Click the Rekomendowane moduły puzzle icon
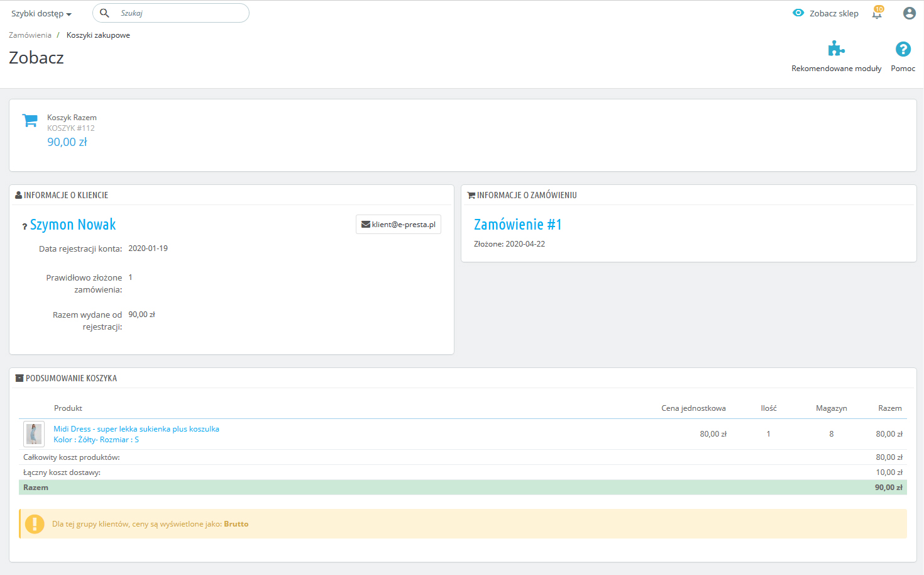 [x=836, y=49]
